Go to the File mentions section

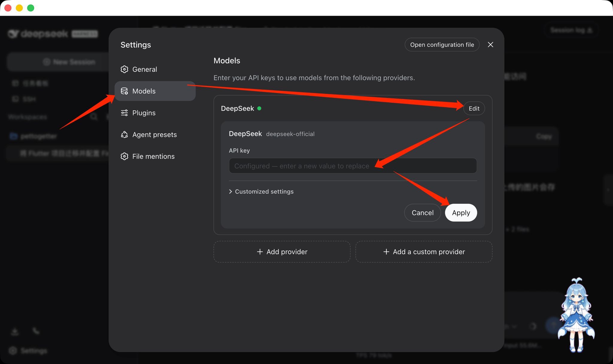[x=155, y=156]
